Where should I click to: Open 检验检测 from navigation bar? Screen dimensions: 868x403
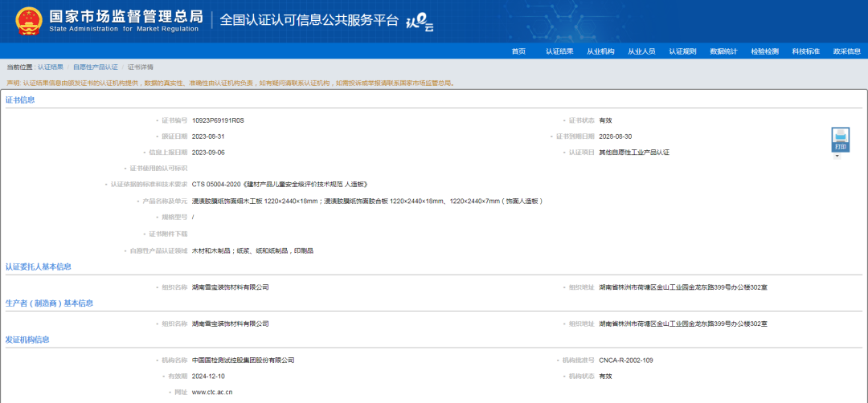click(764, 51)
